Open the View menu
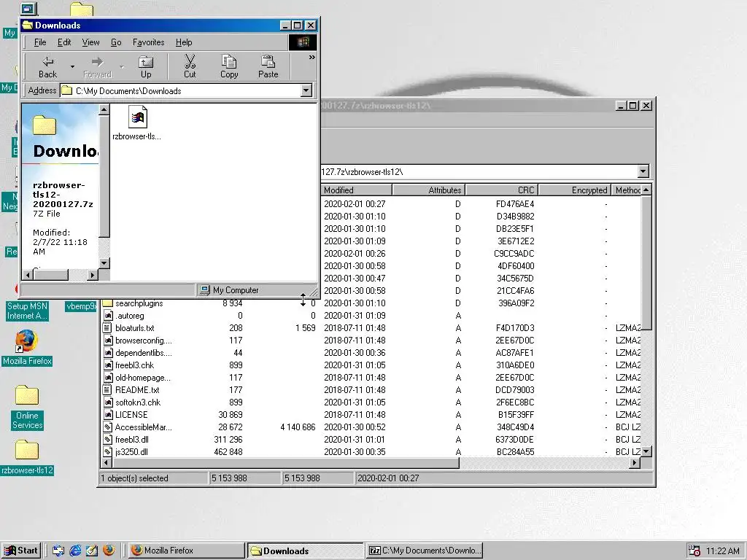 [x=90, y=42]
